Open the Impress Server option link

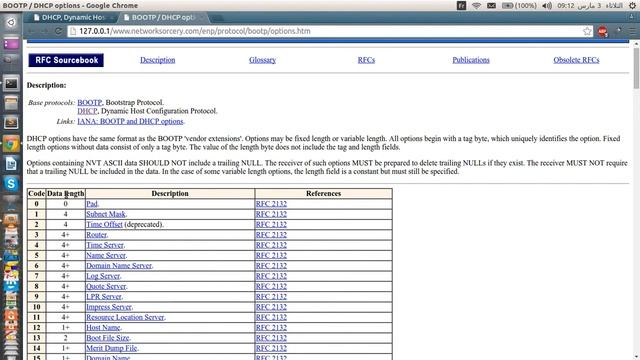pos(109,307)
